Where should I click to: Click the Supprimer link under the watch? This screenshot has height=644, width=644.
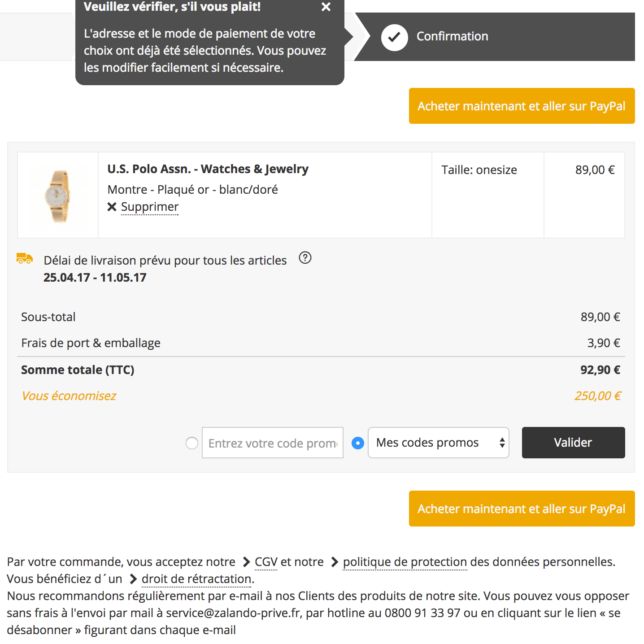coord(150,207)
